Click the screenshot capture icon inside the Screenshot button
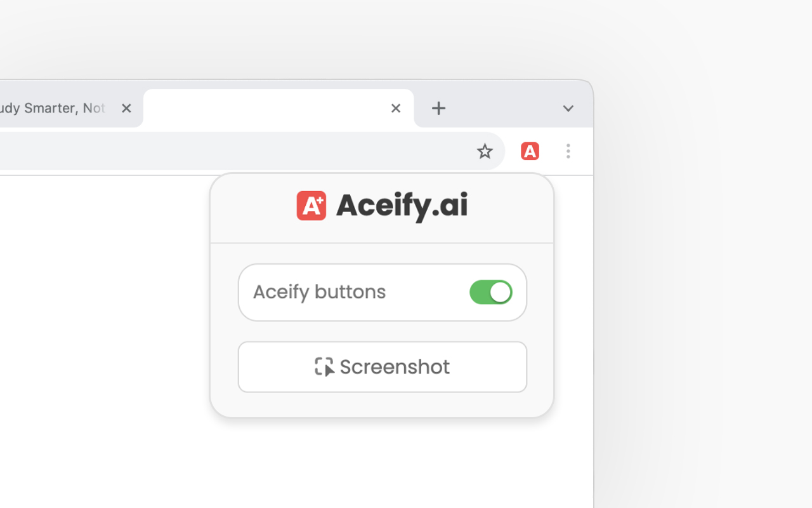The height and width of the screenshot is (508, 812). pos(324,366)
